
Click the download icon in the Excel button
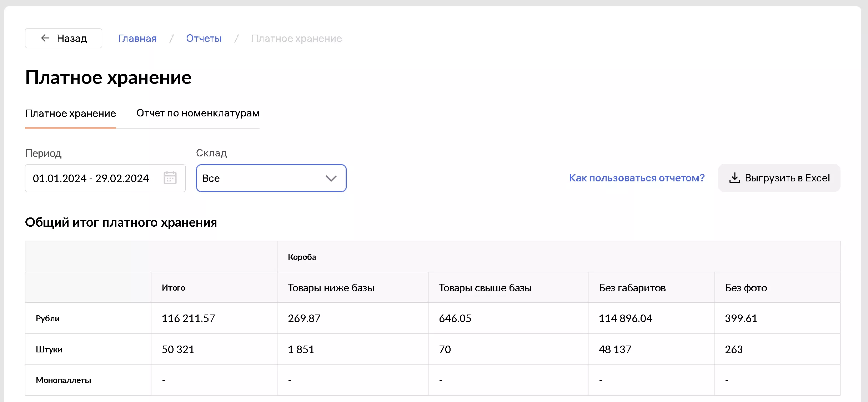[734, 178]
